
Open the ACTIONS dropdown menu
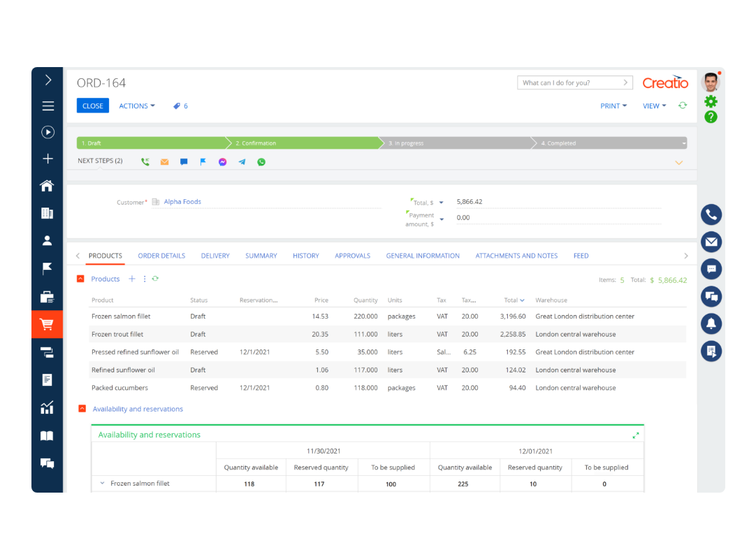tap(136, 106)
